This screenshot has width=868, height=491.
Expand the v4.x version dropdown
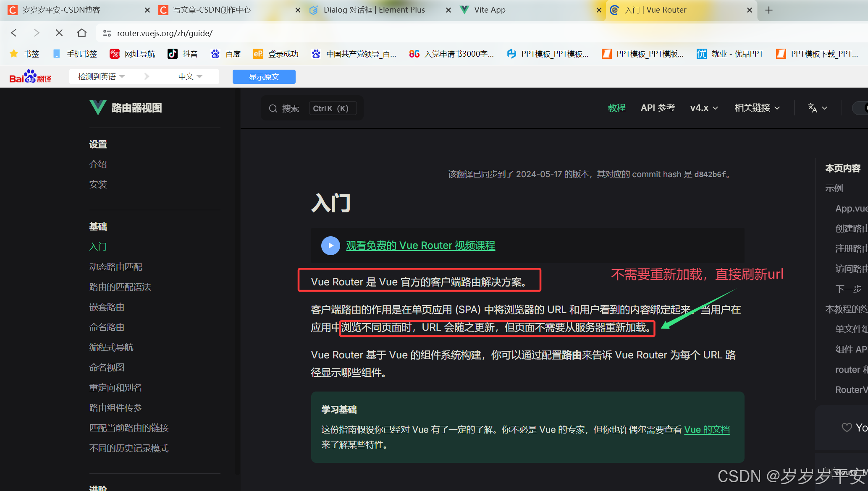click(x=704, y=108)
